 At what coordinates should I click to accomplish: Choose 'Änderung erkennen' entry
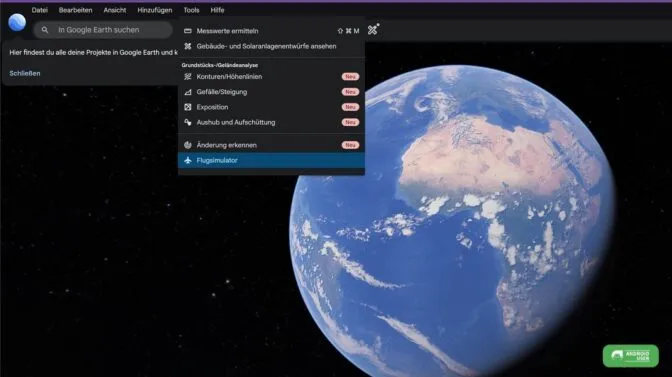pyautogui.click(x=271, y=145)
